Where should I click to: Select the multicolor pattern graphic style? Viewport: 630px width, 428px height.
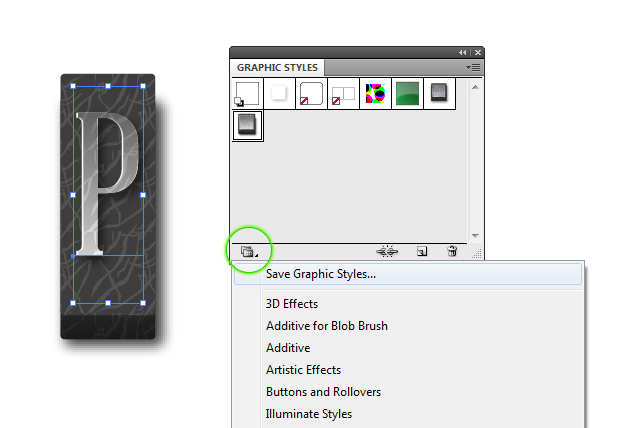tap(375, 94)
